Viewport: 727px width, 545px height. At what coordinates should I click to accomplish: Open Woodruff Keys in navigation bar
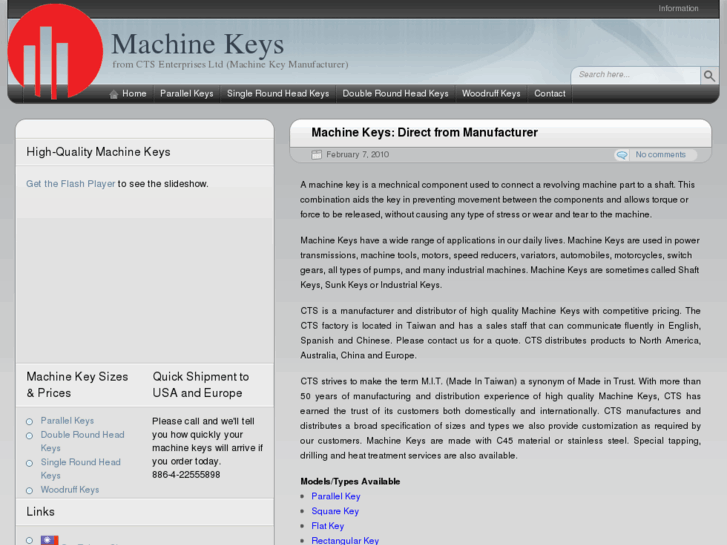coord(491,94)
